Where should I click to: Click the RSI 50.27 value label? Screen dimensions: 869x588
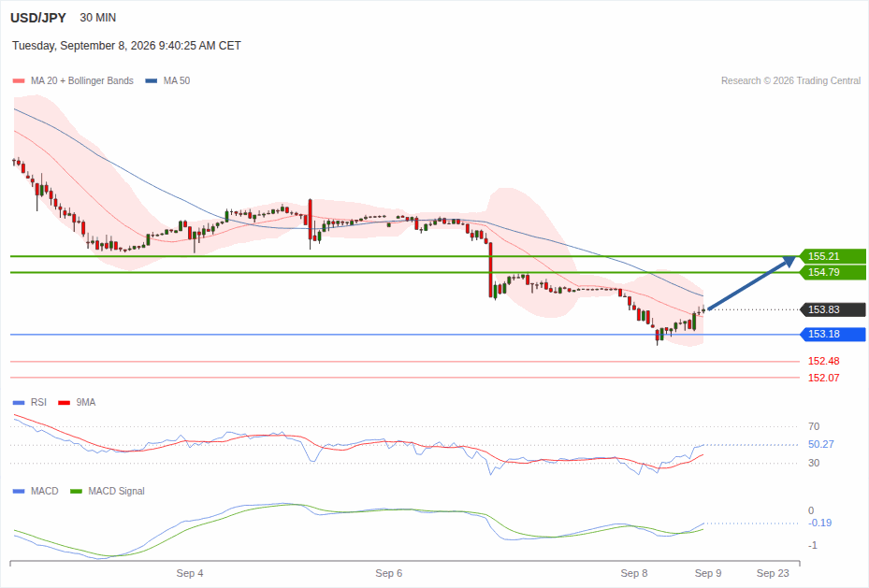820,444
